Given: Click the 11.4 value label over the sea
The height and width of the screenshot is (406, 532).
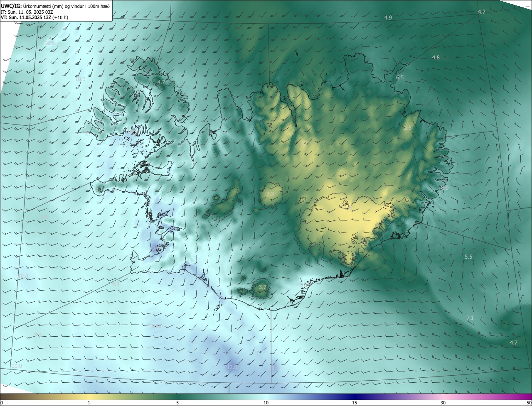Looking at the screenshot, I should [x=274, y=367].
